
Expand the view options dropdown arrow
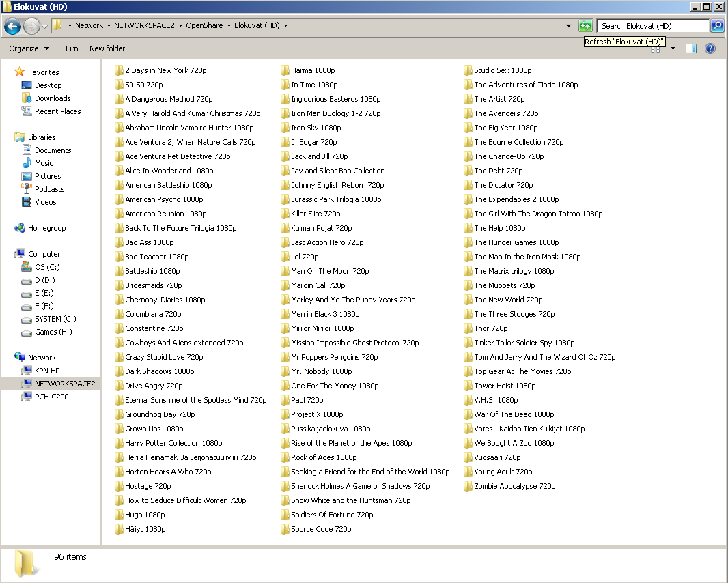coord(673,48)
